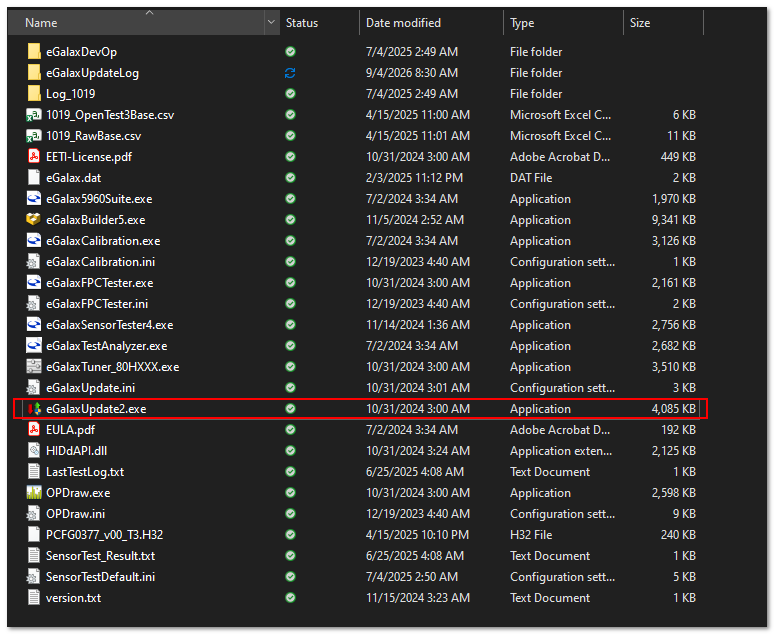Select the file name PCFG0377_v00_T3.H32
Image resolution: width=774 pixels, height=634 pixels.
[104, 535]
